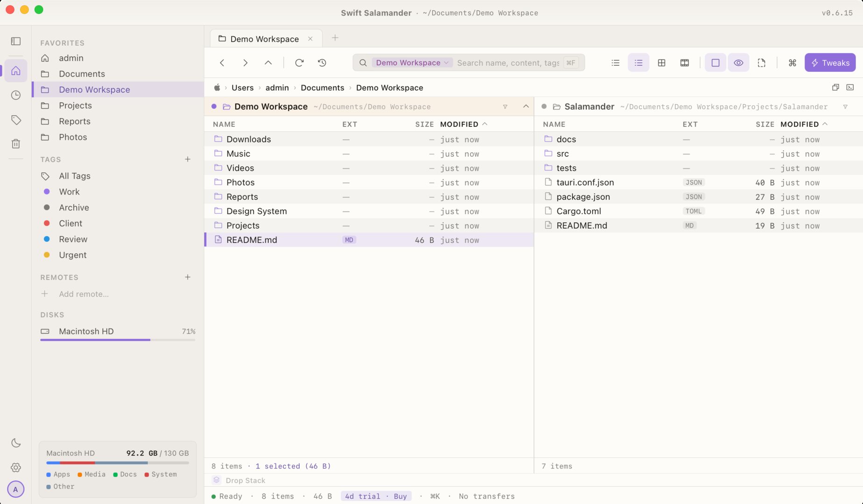This screenshot has height=504, width=863.
Task: Open terminal icon in breadcrumb bar
Action: pos(850,87)
